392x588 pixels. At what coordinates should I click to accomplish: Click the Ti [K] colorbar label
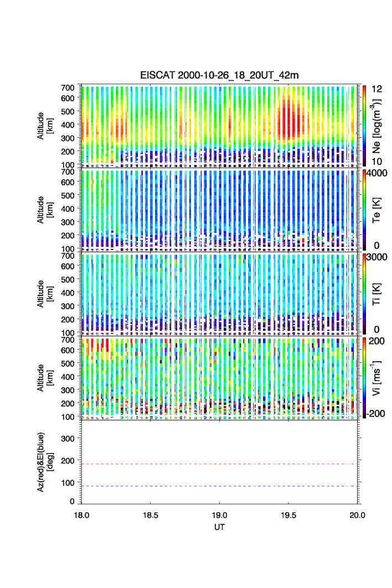pos(379,293)
